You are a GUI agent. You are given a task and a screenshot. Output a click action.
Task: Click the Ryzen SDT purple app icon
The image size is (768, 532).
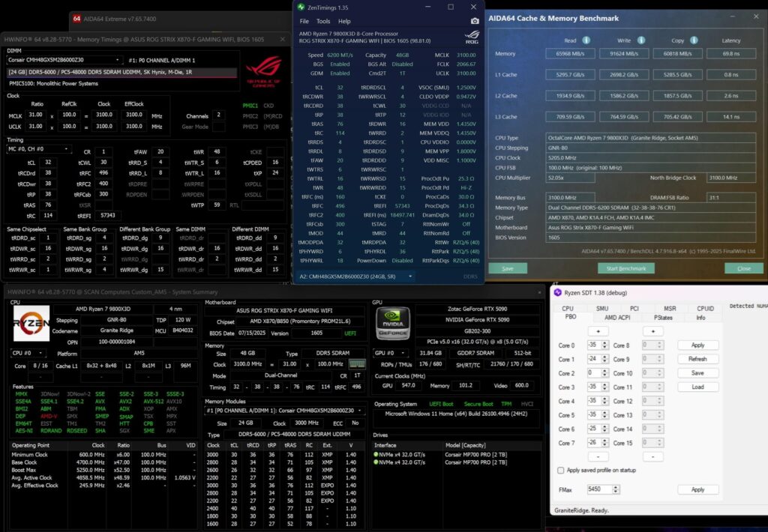(557, 292)
